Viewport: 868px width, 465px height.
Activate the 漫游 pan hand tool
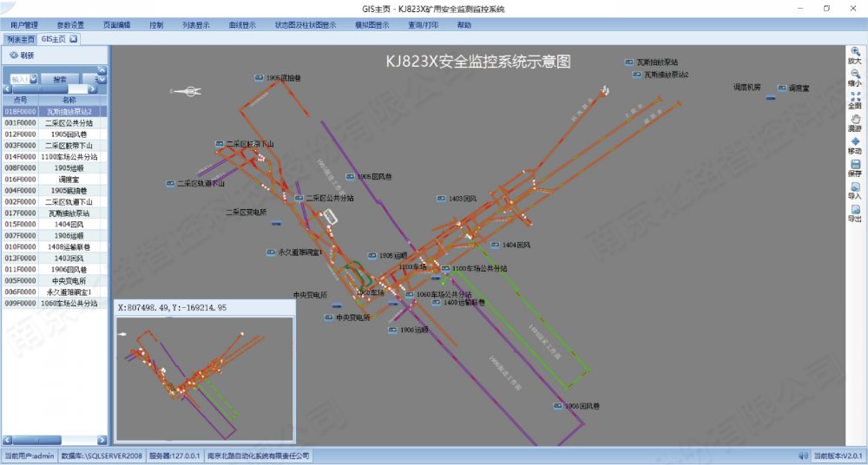pyautogui.click(x=855, y=120)
